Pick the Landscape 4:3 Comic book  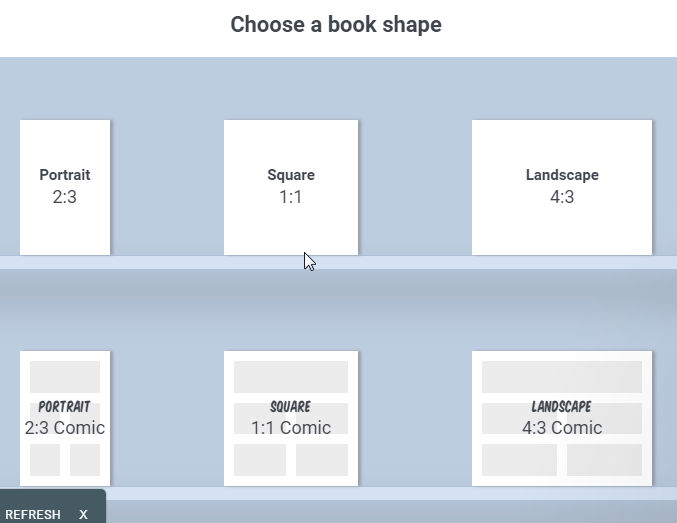(x=562, y=418)
